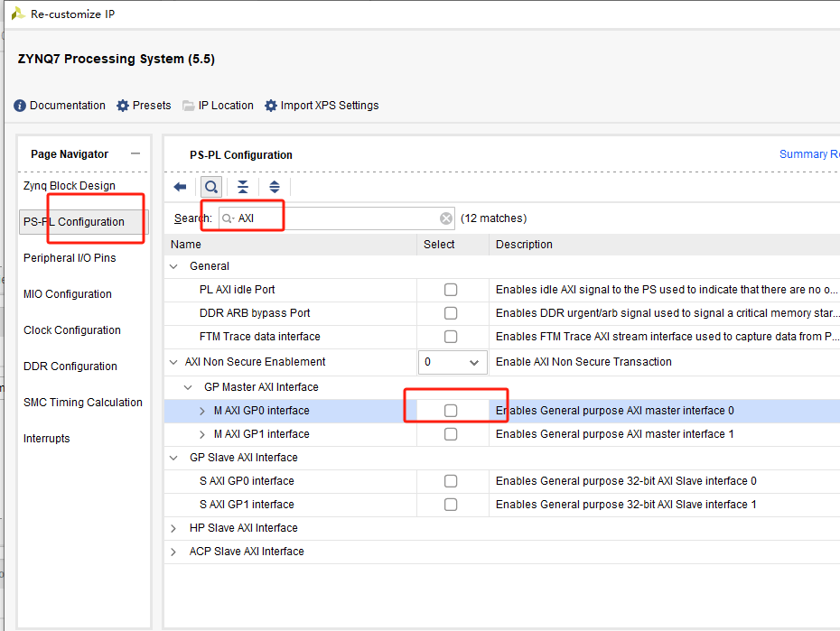Expand HP Slave AXI Interface group
Image resolution: width=840 pixels, height=631 pixels.
(173, 528)
